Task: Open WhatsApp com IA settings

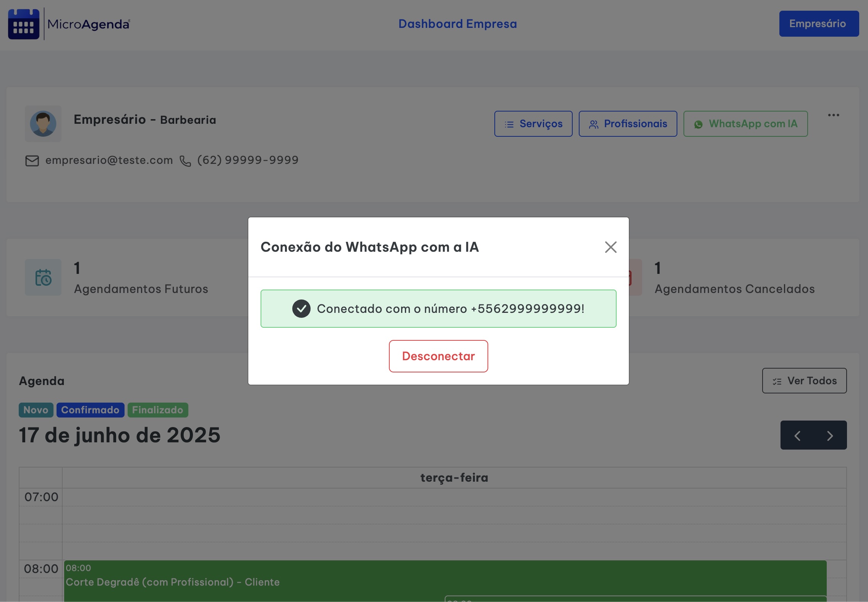Action: [x=745, y=124]
